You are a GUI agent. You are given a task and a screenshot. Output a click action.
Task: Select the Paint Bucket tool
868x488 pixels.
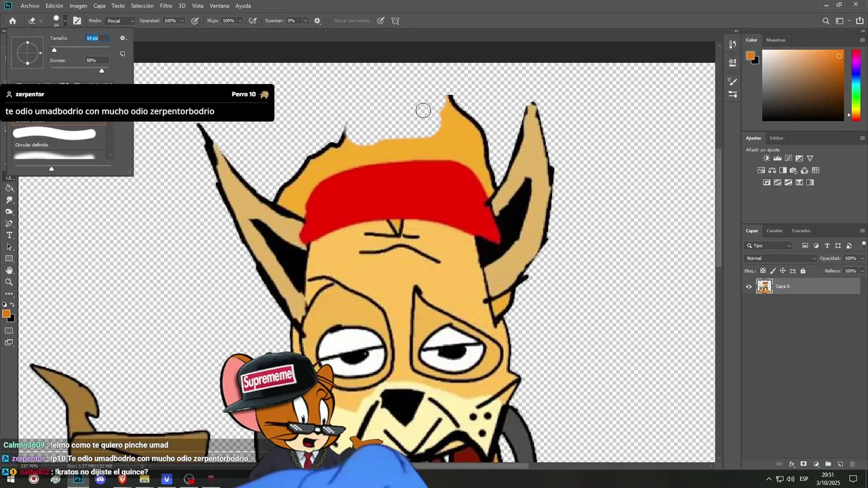coord(9,188)
